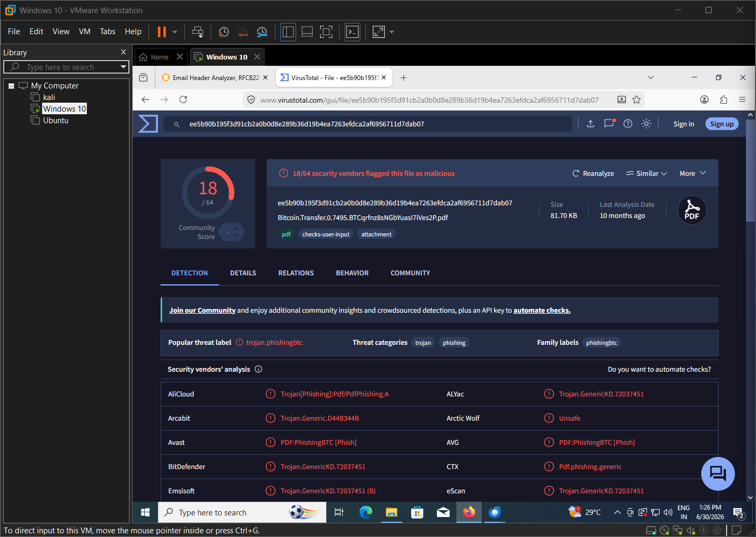Screen dimensions: 756x537
Task: Open the Help menu
Action: pos(133,32)
